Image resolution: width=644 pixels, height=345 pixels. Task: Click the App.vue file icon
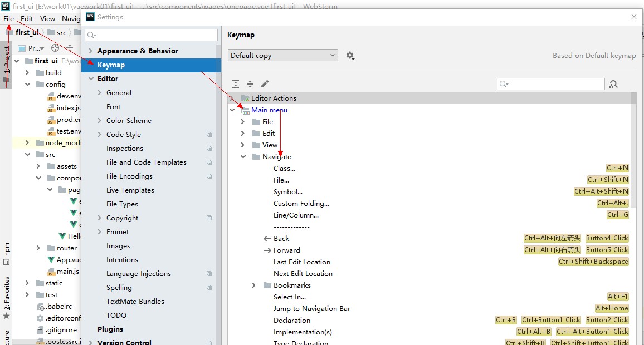click(51, 260)
